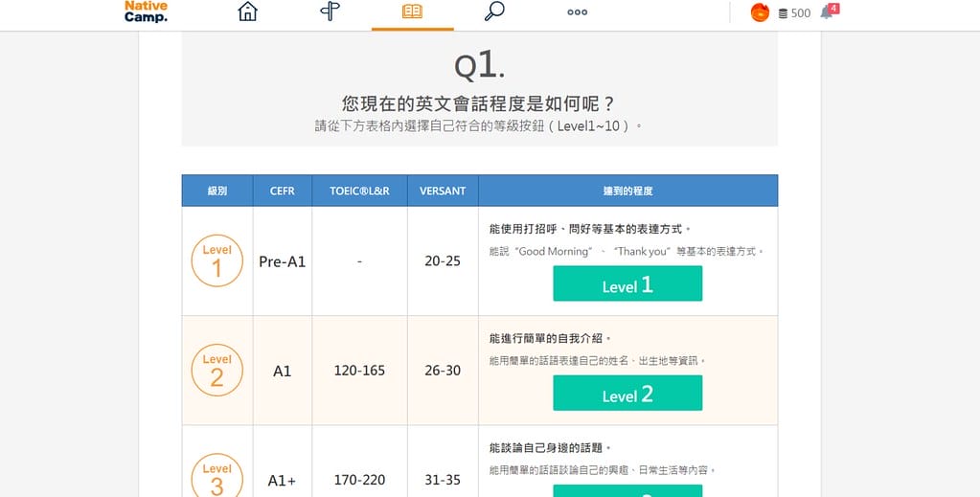Choose the green Level 2 button

coord(627,393)
